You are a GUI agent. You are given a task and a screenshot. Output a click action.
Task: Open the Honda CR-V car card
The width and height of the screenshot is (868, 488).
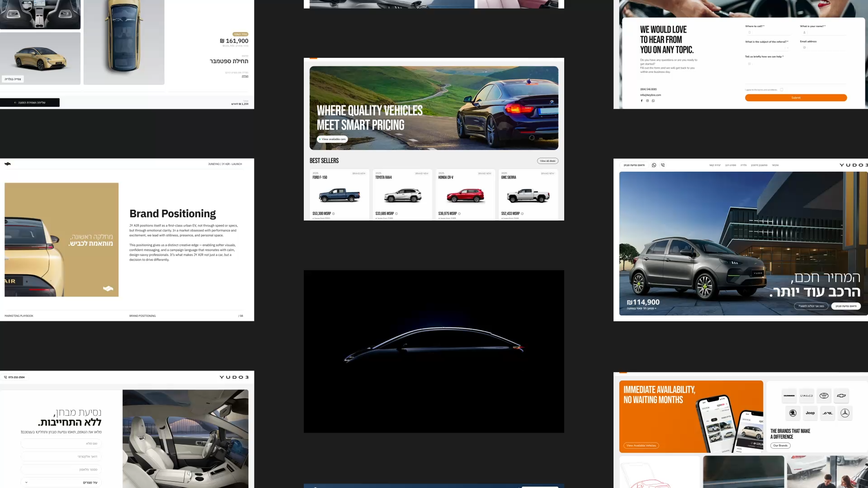(465, 195)
